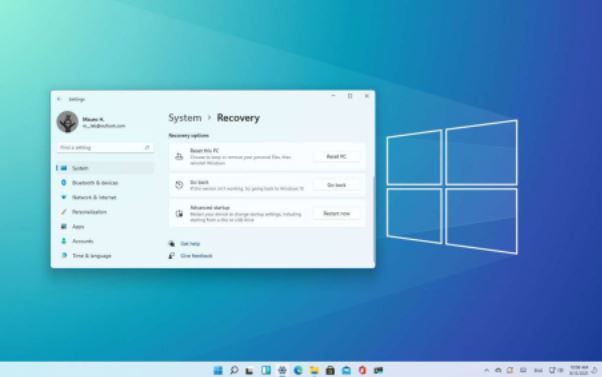Launch Microsoft Edge from taskbar
The width and height of the screenshot is (602, 377).
click(298, 370)
